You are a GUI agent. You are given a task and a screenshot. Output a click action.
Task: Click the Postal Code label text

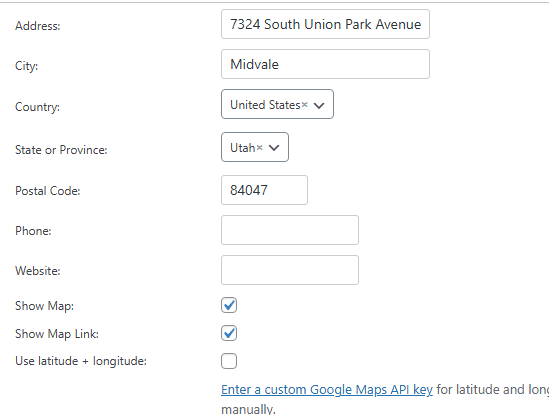pos(48,191)
